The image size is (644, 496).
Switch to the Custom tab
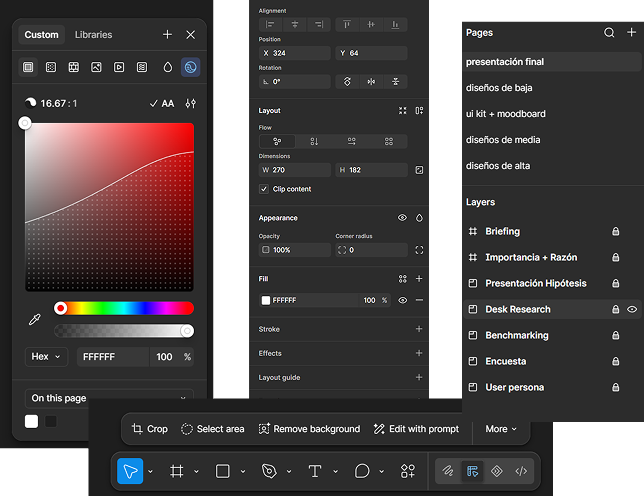point(41,34)
